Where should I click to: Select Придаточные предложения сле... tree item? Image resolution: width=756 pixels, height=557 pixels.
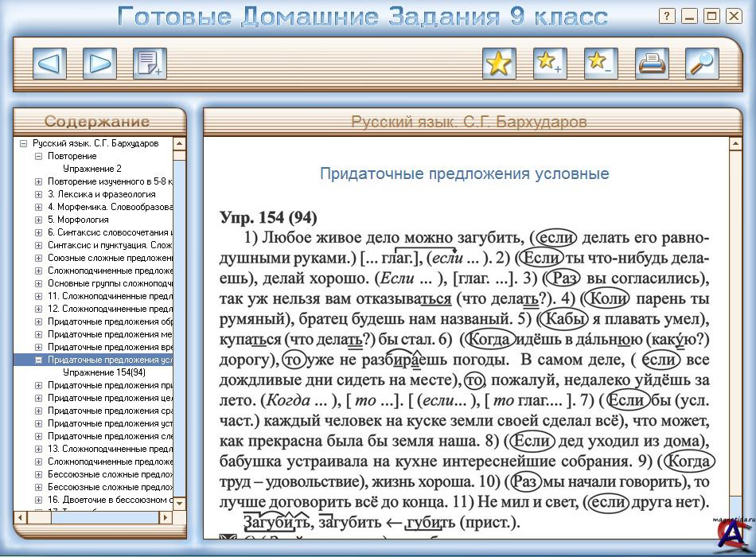tap(110, 436)
